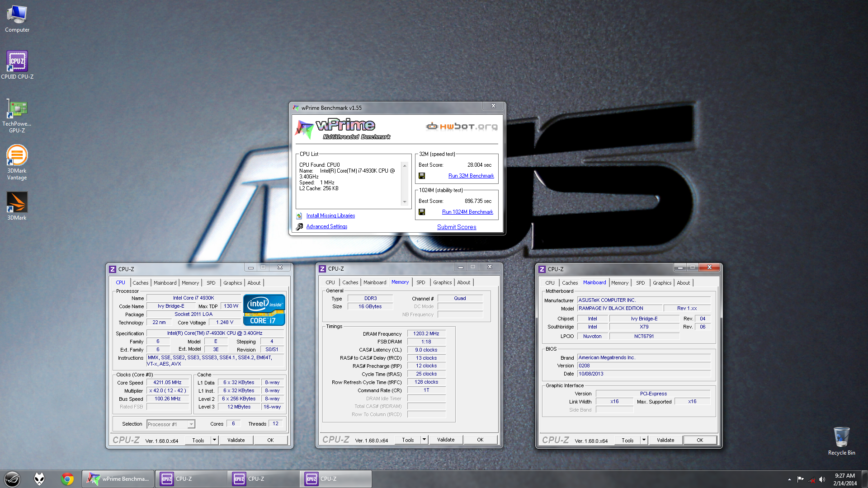This screenshot has height=488, width=868.
Task: Open SPD tab in middle CPU-Z window
Action: coord(421,282)
